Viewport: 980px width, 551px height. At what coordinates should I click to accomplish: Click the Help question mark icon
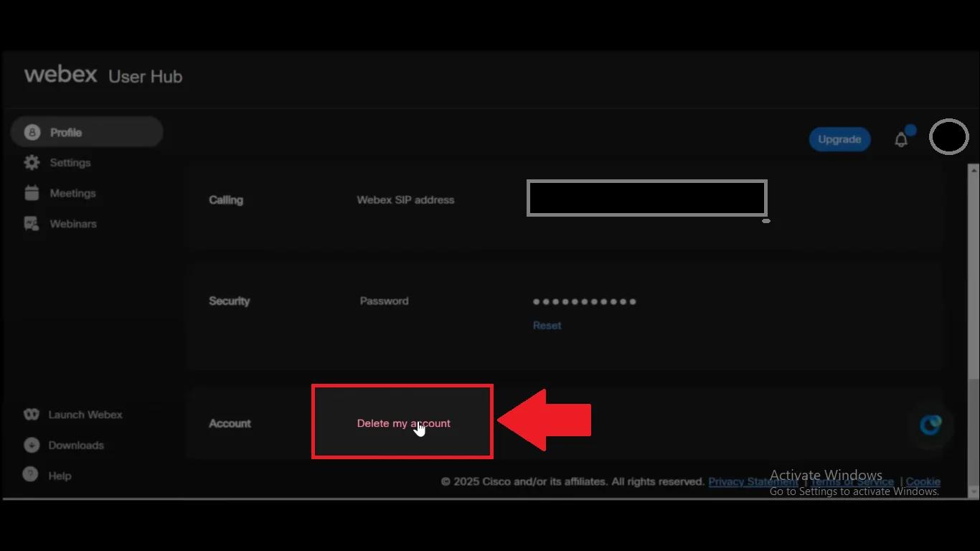(x=30, y=475)
